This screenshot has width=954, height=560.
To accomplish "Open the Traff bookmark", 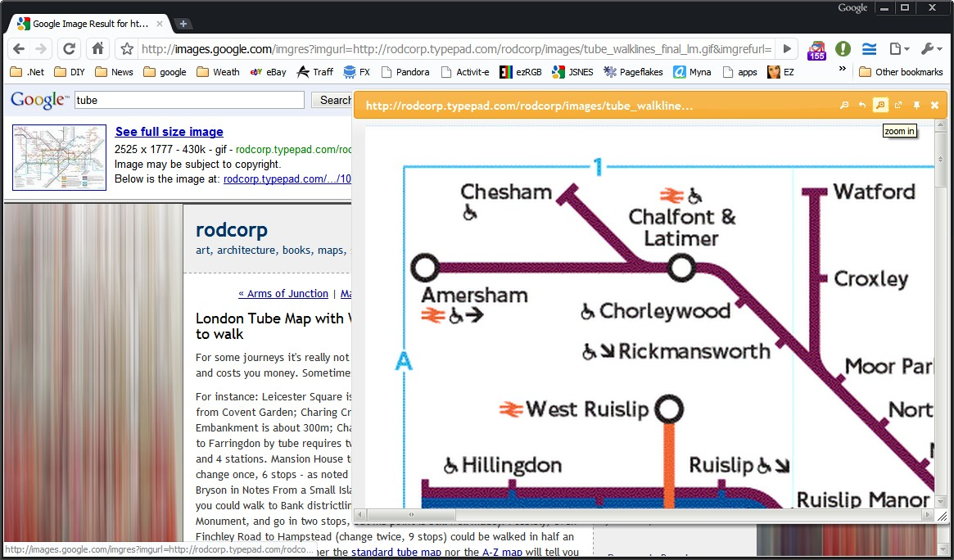I will coord(315,72).
